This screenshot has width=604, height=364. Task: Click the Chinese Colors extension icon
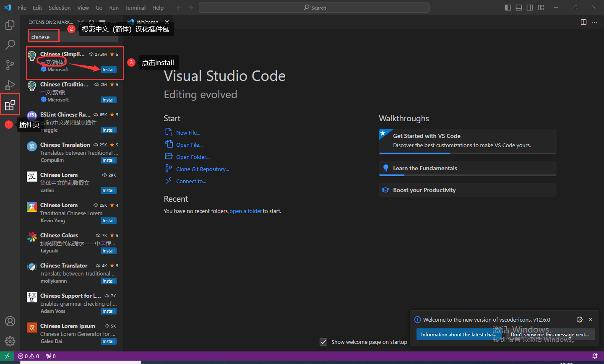click(x=32, y=237)
